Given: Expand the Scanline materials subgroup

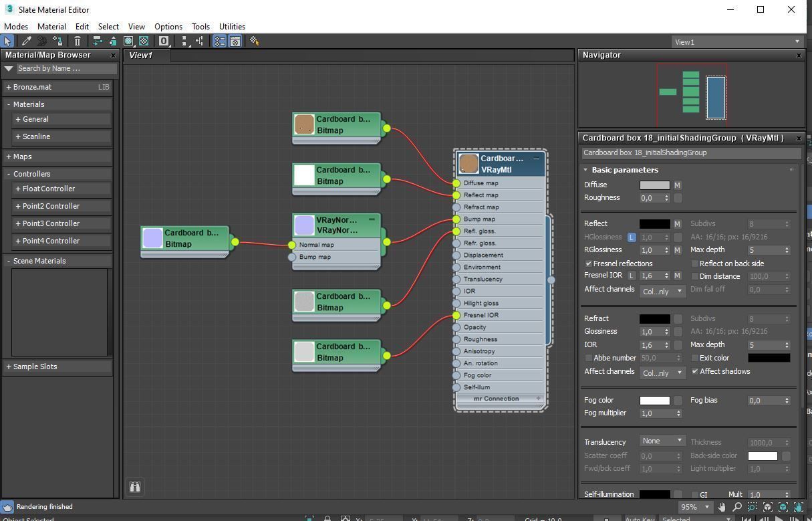Looking at the screenshot, I should [18, 136].
